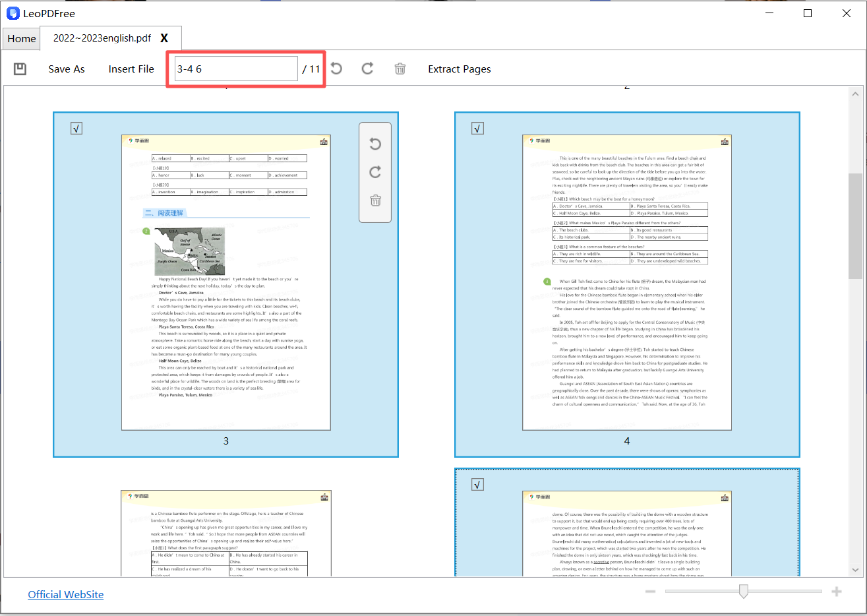Switch to the Home tab
The width and height of the screenshot is (867, 616).
20,38
